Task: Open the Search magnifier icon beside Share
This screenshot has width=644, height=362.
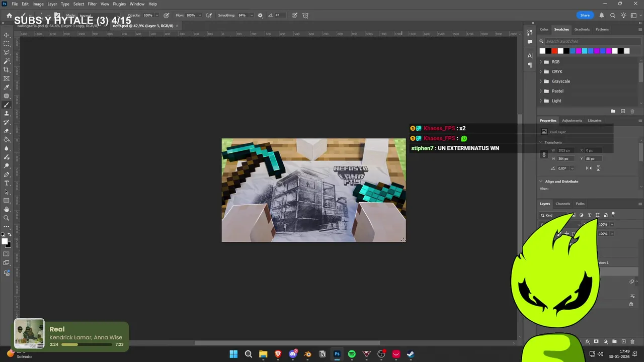Action: (x=613, y=16)
